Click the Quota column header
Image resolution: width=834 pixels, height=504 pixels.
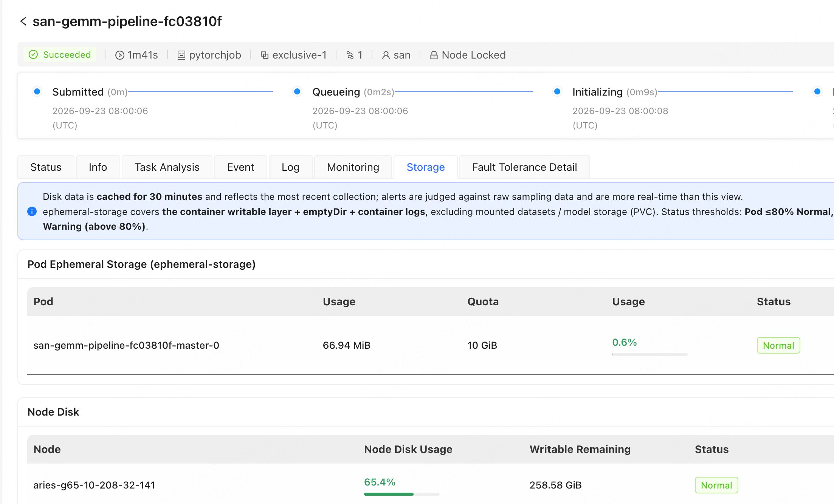tap(483, 301)
